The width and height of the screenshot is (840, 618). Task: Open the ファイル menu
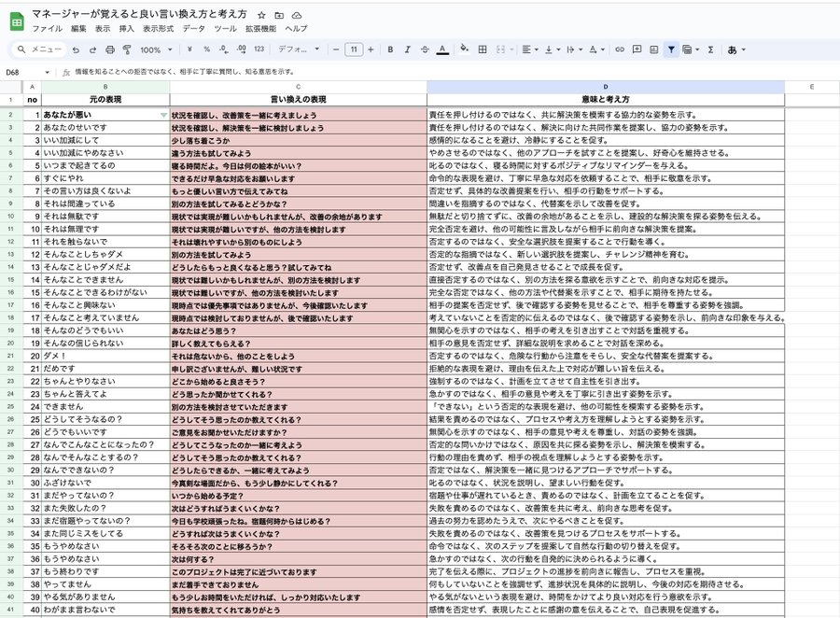[x=48, y=28]
